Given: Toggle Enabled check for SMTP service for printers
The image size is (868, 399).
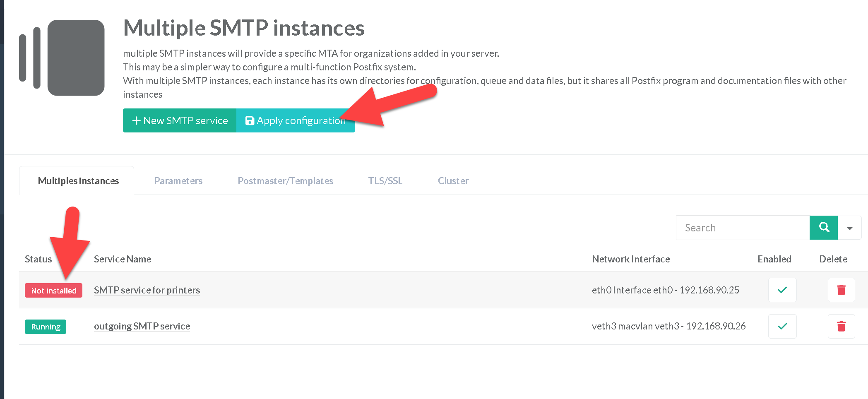Looking at the screenshot, I should tap(782, 290).
